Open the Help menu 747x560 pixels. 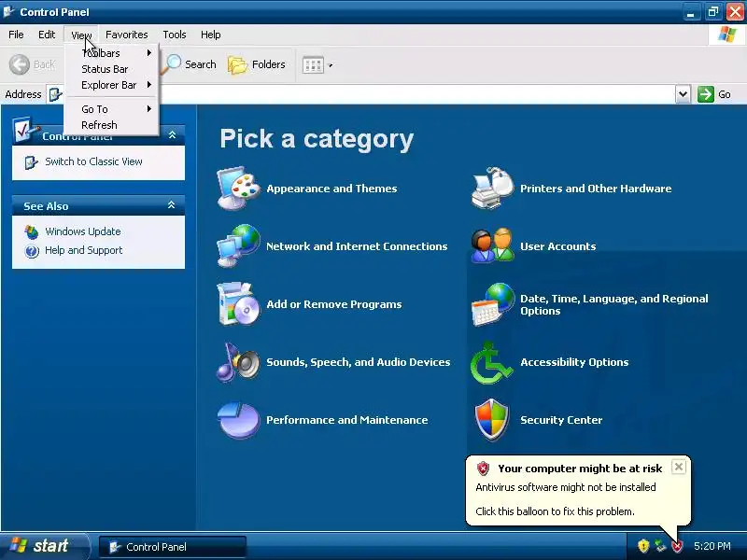[211, 35]
